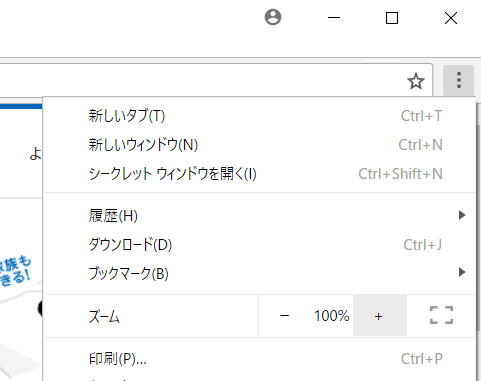Decrease zoom with the minus button

pyautogui.click(x=284, y=316)
